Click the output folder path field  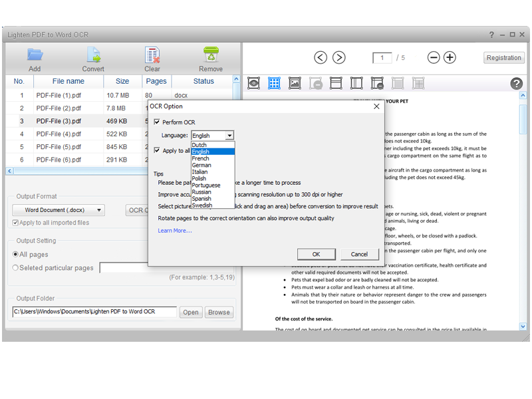click(x=94, y=311)
